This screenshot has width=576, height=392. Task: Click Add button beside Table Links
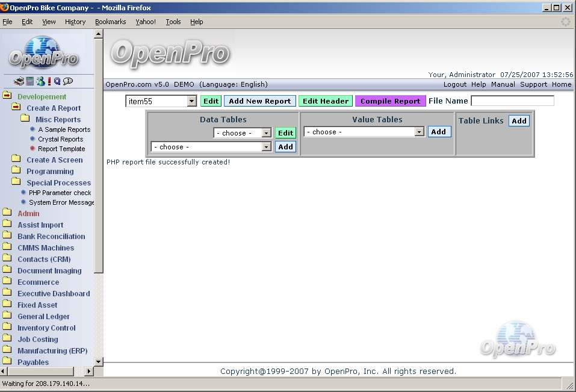(519, 120)
